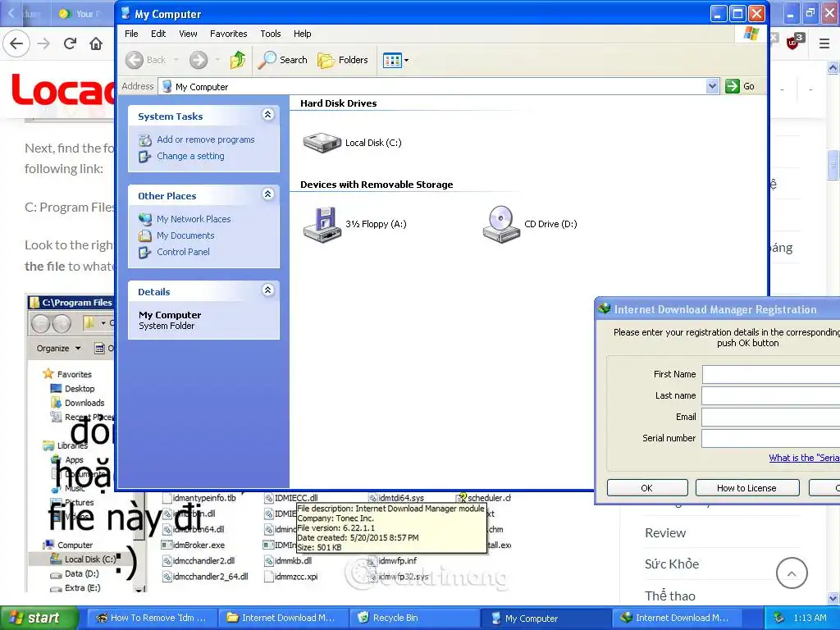Click in the My Computer address field

point(431,86)
